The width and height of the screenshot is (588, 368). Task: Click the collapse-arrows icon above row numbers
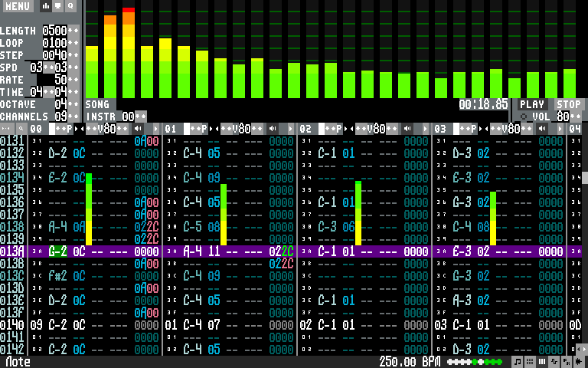[5, 129]
